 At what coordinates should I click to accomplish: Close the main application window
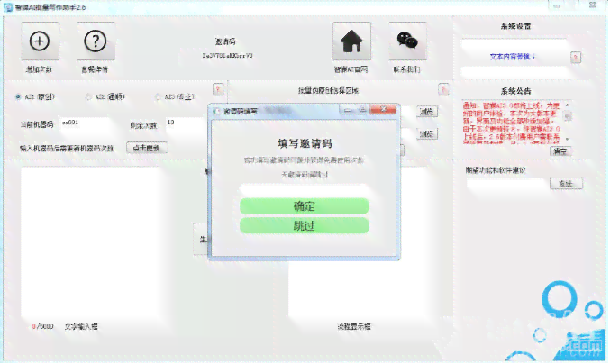[x=592, y=5]
